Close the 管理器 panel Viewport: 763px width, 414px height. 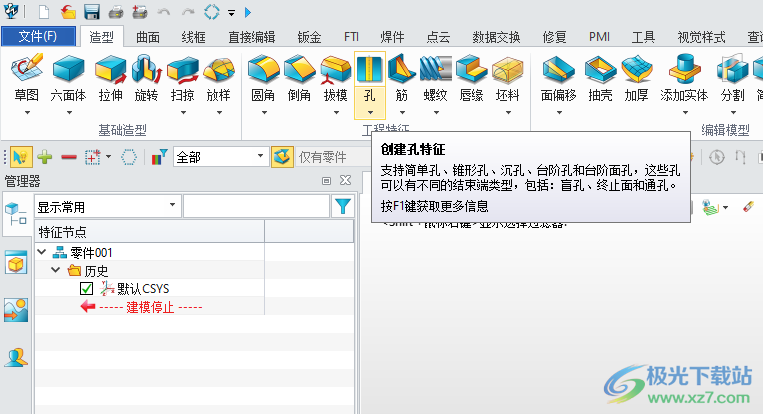click(x=345, y=180)
